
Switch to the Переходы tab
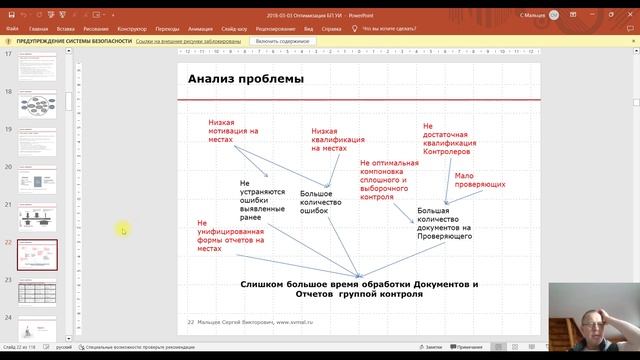click(x=167, y=29)
